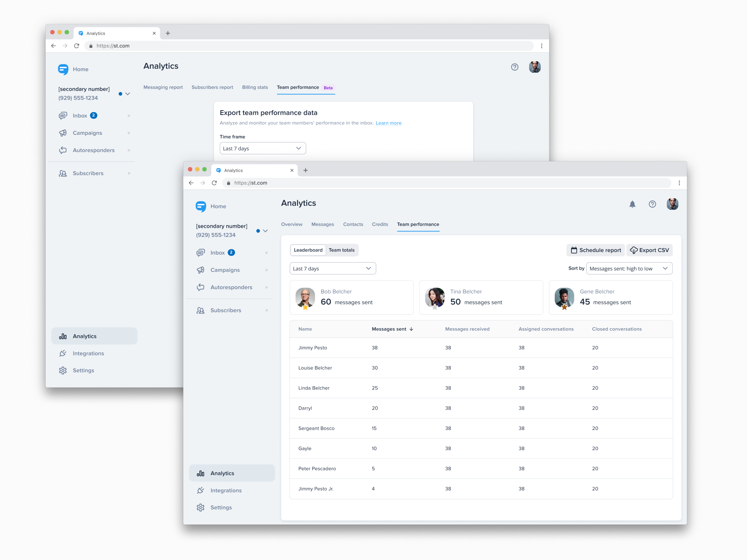This screenshot has width=747, height=560.
Task: Open the user avatar in front window
Action: [x=672, y=204]
